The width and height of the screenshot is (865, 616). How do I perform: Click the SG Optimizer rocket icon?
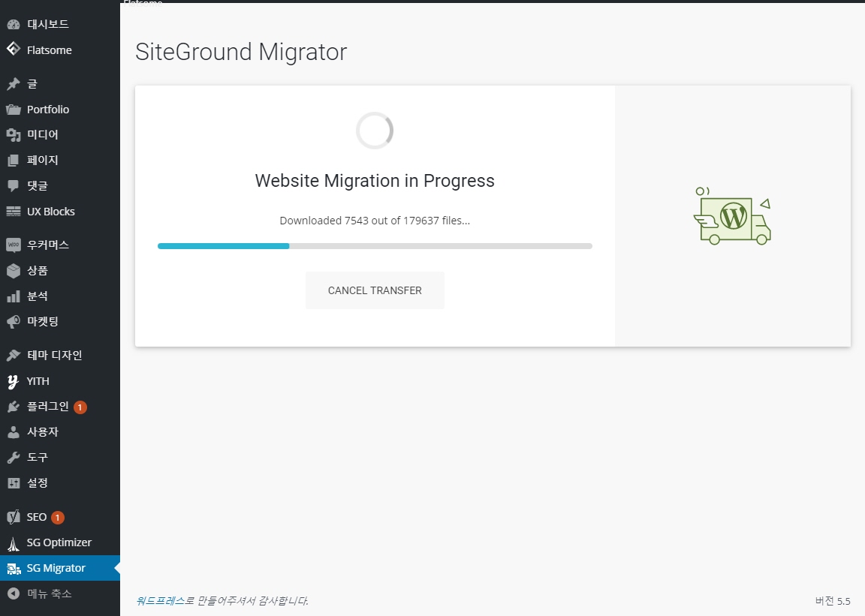[x=14, y=543]
